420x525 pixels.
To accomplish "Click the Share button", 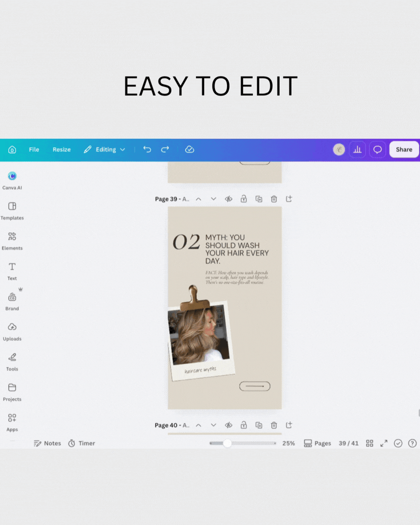I will coord(404,150).
